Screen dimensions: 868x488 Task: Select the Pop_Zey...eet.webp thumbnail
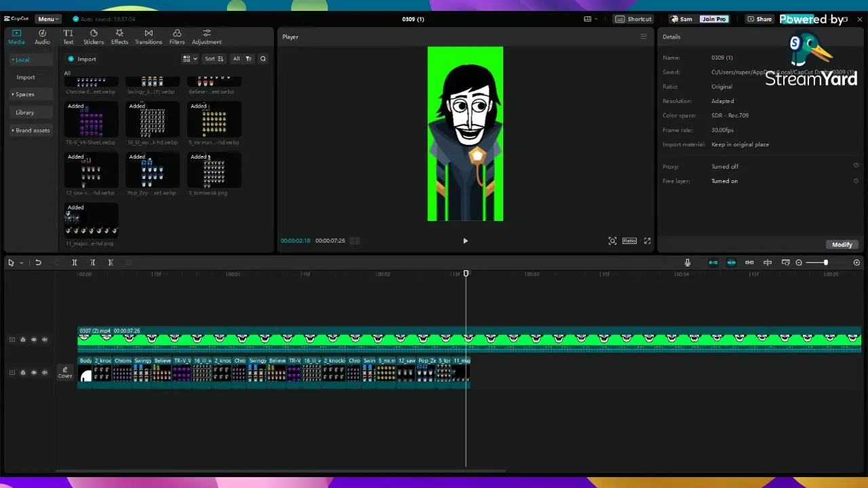(x=153, y=171)
